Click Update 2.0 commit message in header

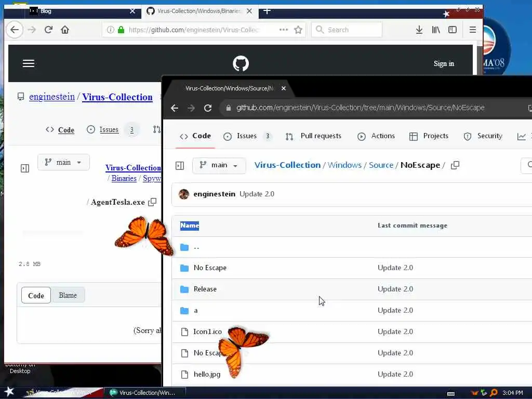[257, 194]
